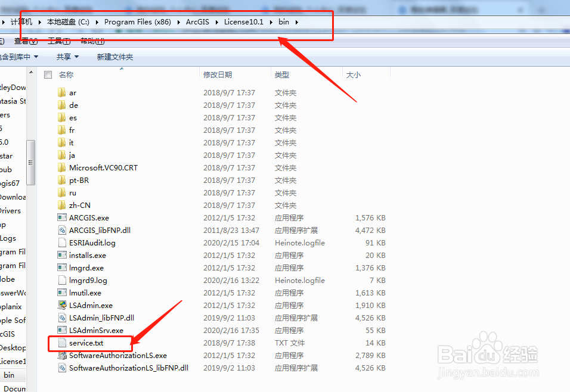570x392 pixels.
Task: Click the installs.exe application icon
Action: (x=62, y=255)
